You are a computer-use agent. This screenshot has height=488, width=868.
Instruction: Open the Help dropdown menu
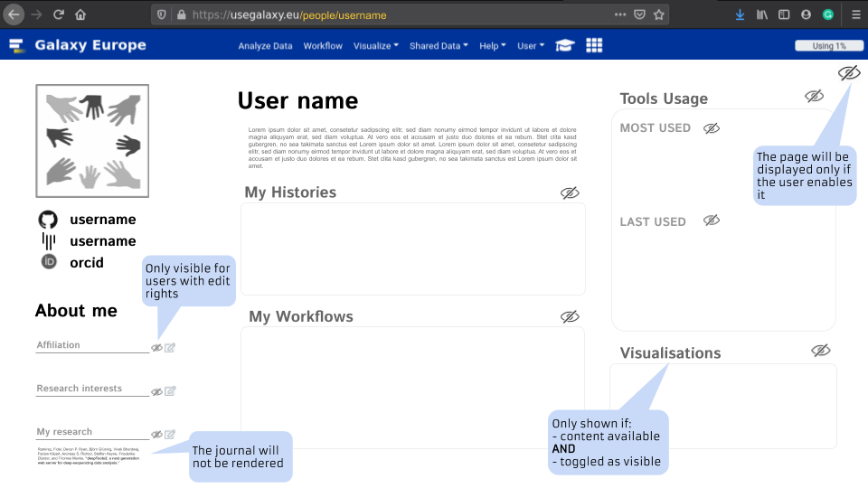coord(493,46)
